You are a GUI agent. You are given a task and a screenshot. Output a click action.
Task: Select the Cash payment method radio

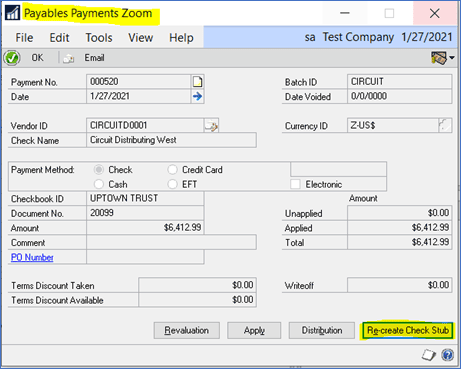(99, 184)
